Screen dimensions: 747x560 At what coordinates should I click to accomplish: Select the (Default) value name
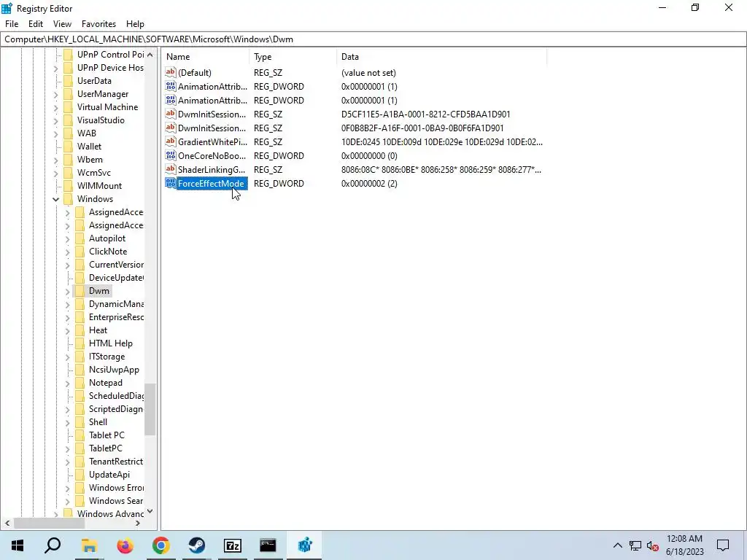194,72
